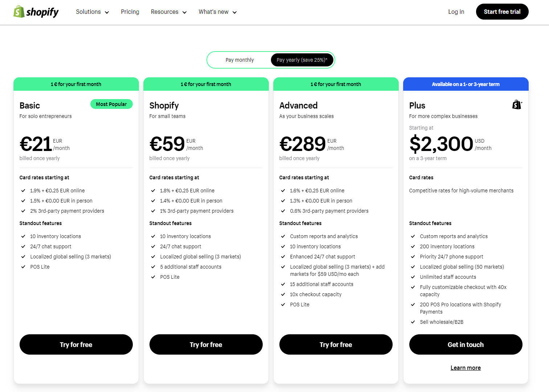Viewport: 549px width, 392px height.
Task: Click the checkmark beside POS Lite on Shopify plan
Action: pyautogui.click(x=153, y=277)
